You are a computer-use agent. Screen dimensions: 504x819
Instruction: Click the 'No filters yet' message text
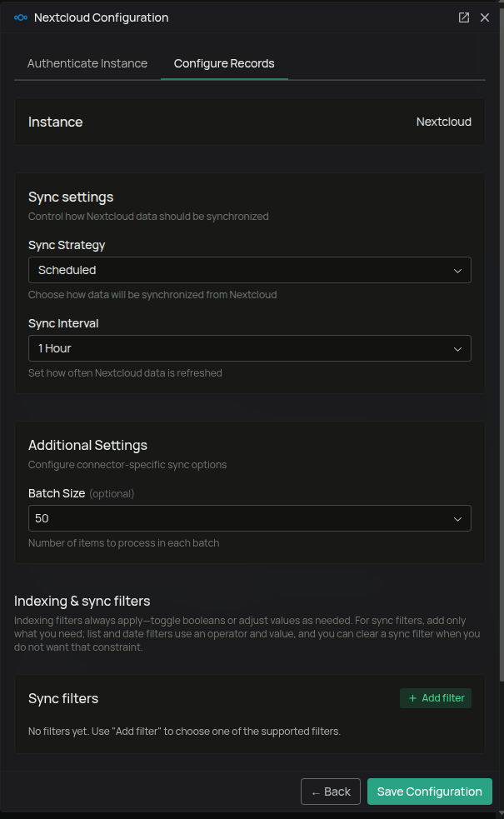click(x=184, y=732)
